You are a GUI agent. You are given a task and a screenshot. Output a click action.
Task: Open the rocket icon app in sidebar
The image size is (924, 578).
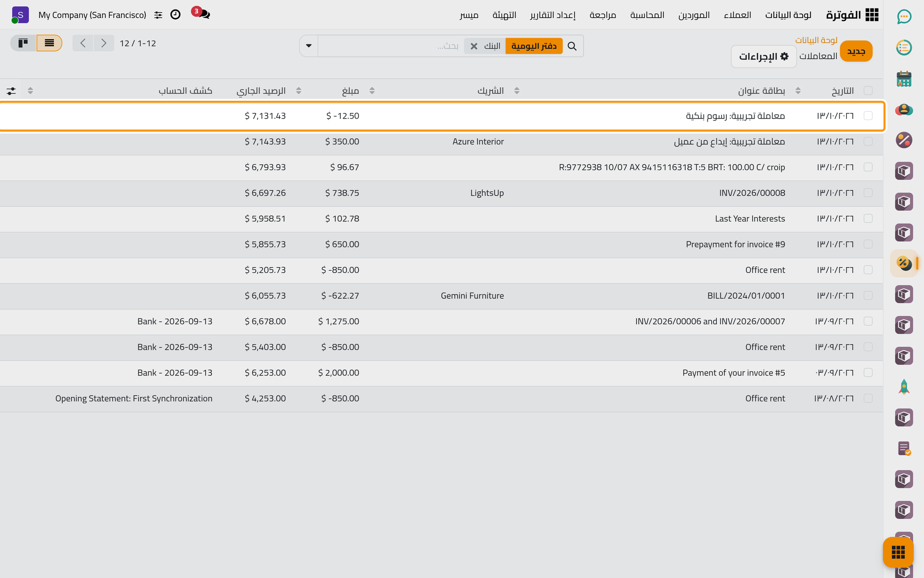[x=904, y=387]
